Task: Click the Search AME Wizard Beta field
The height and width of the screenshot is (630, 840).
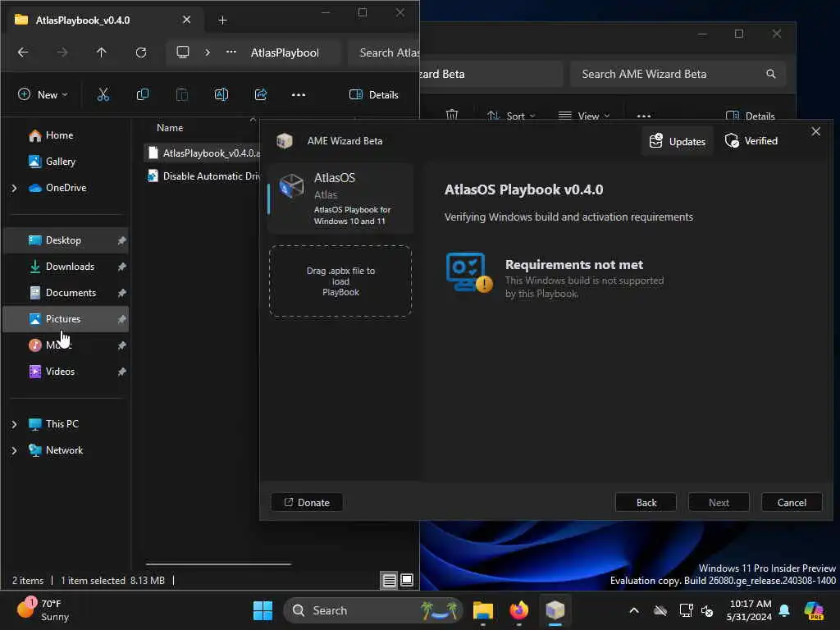Action: click(678, 74)
